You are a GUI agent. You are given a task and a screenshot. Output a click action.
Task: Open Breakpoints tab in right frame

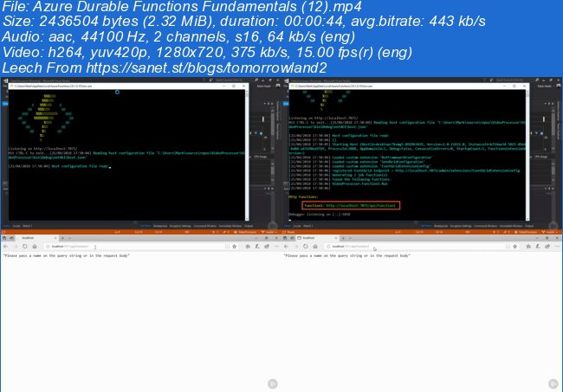click(441, 226)
